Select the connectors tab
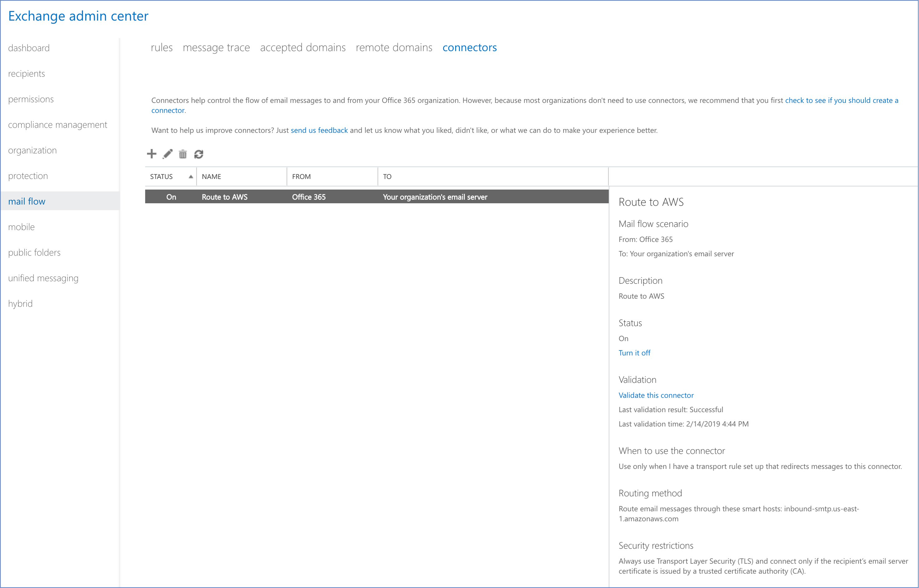This screenshot has height=588, width=919. point(469,47)
